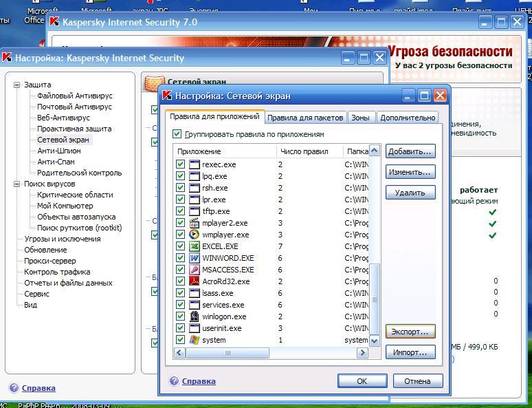The width and height of the screenshot is (532, 408).
Task: Select the EXCEL.EXE spreadsheet icon
Action: (195, 246)
